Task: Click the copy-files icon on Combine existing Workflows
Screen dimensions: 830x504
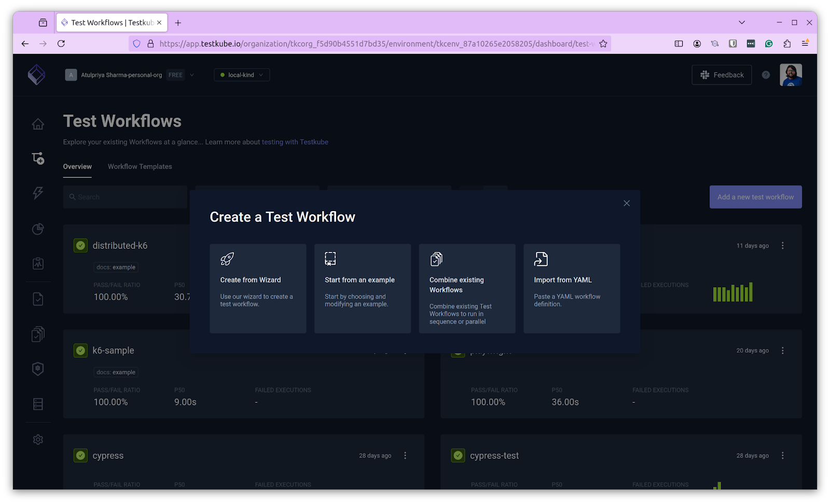Action: [436, 259]
